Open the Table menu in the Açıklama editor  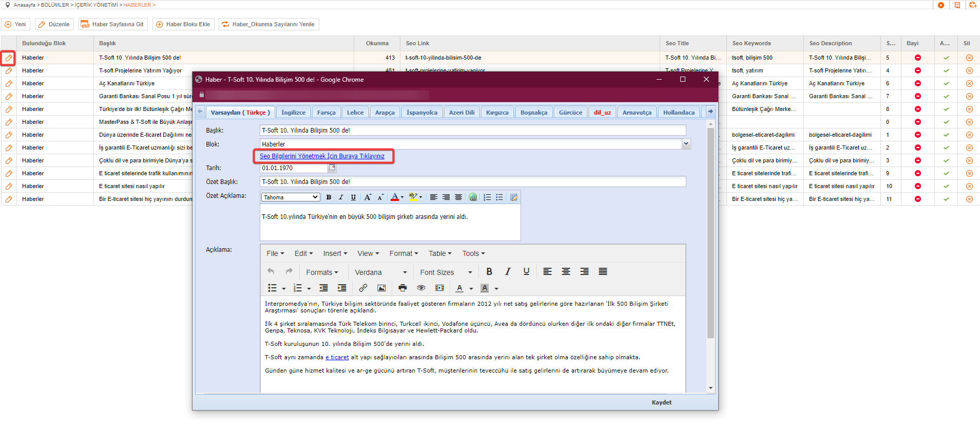(x=440, y=253)
